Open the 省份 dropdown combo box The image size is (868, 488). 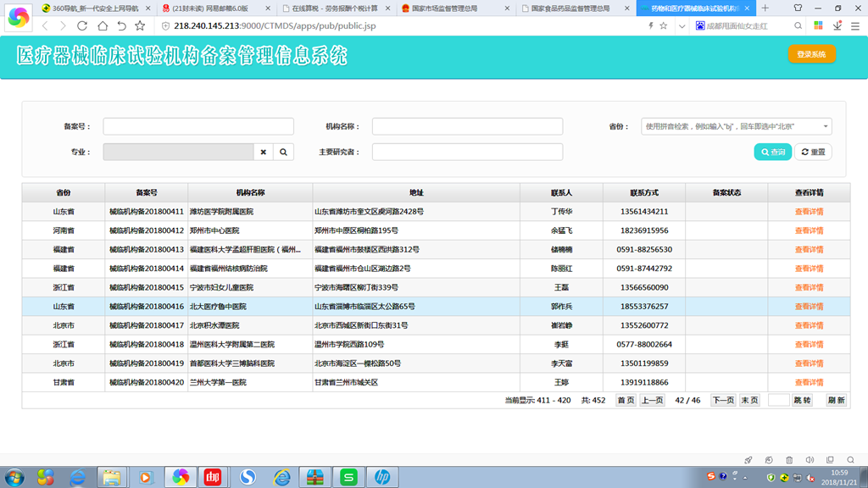click(737, 127)
